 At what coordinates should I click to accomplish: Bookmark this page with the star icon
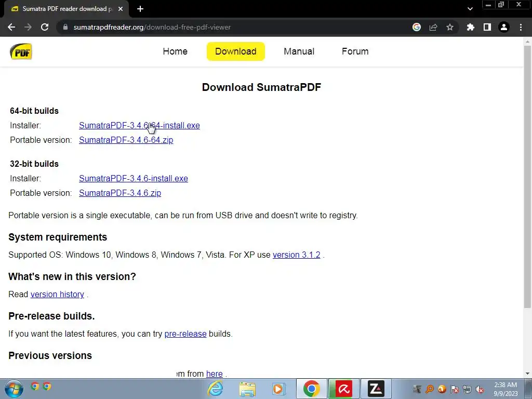click(x=450, y=27)
